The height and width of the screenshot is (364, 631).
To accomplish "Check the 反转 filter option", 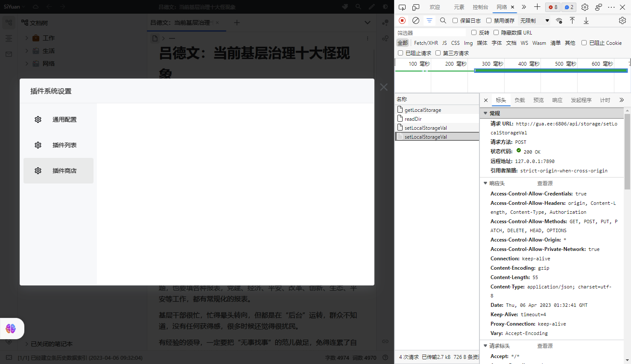I will click(x=474, y=32).
